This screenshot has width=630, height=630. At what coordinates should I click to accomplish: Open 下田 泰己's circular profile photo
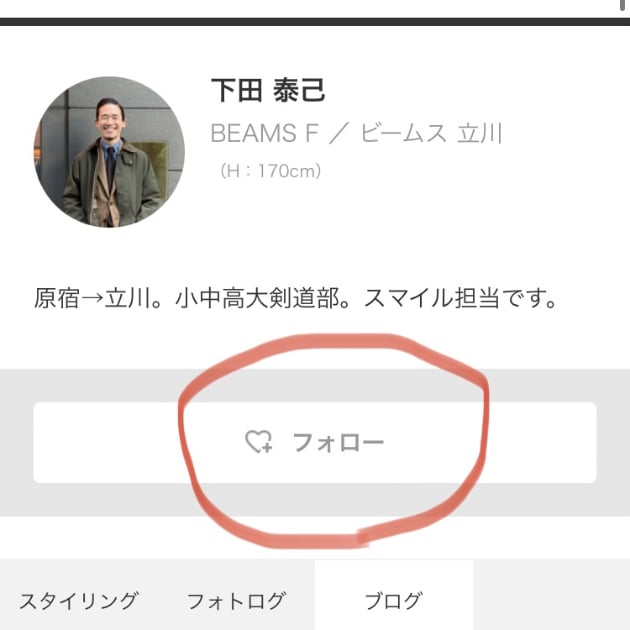tap(109, 152)
